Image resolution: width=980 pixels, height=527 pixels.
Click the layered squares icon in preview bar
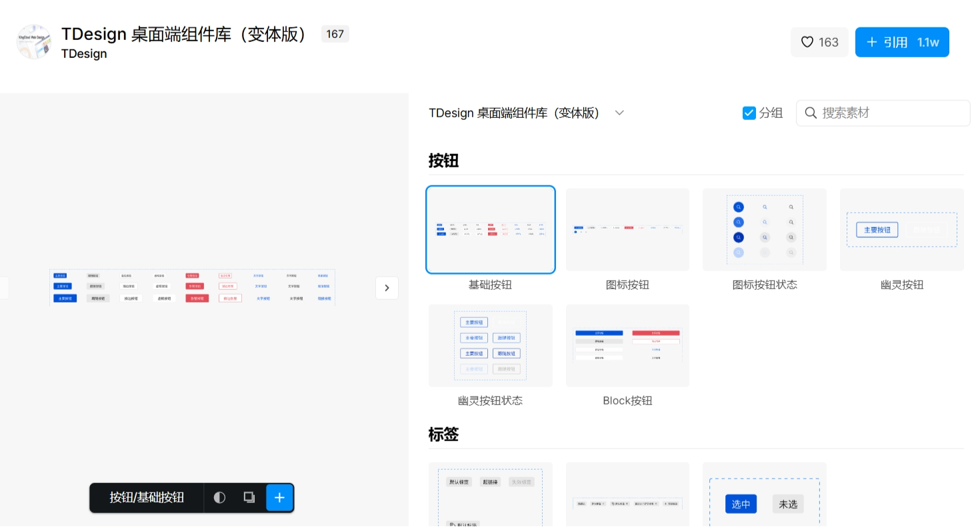[x=249, y=498]
